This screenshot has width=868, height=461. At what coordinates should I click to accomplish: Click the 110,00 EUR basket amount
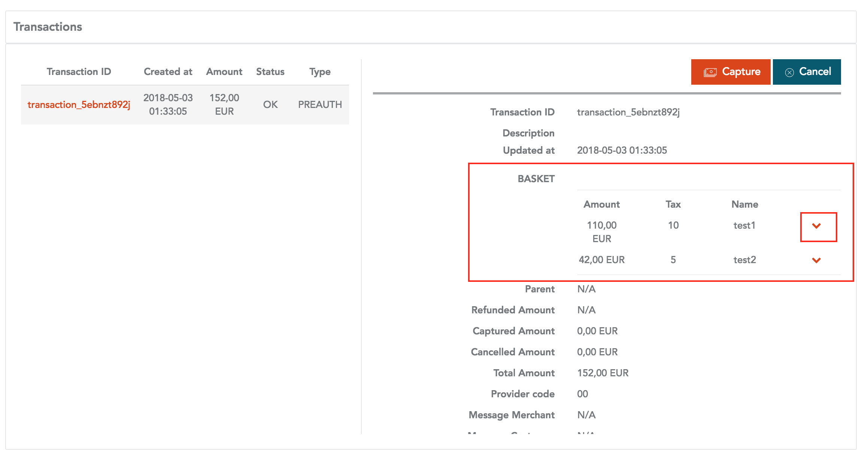(x=602, y=232)
